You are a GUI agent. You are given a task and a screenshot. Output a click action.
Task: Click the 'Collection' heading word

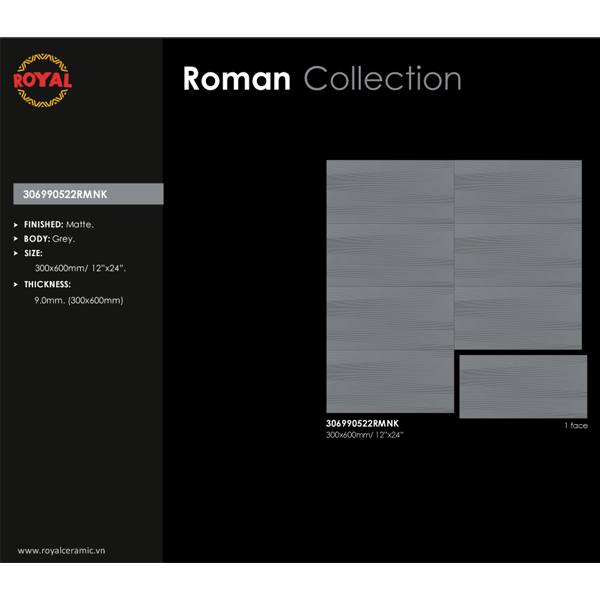tap(383, 78)
